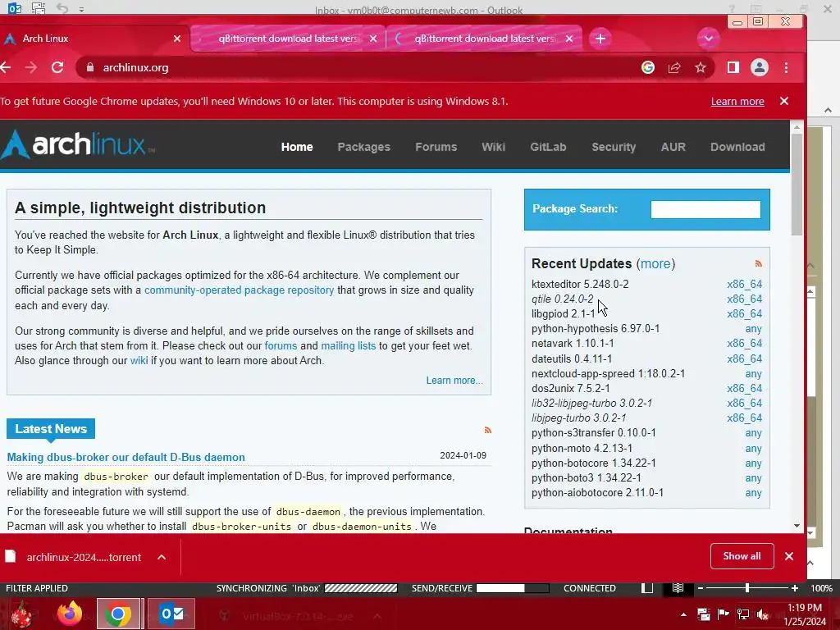The image size is (840, 630).
Task: Close the first qBittorrent tab
Action: [x=373, y=39]
